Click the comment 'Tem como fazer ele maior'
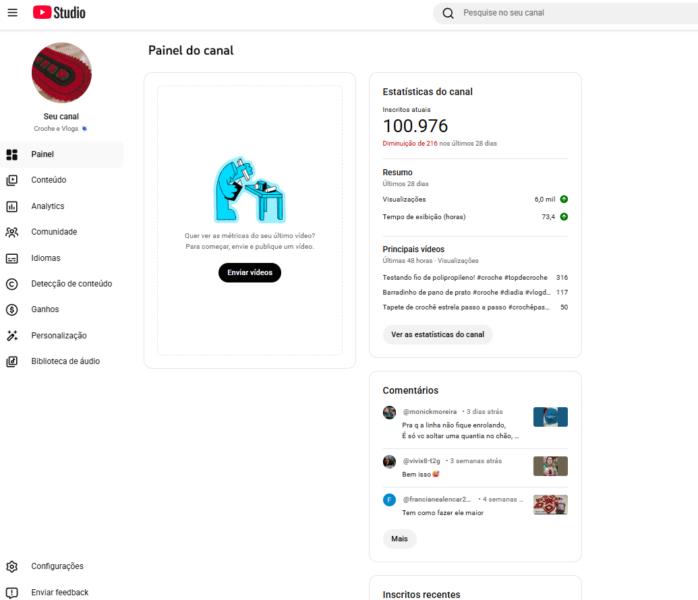Screen dimensions: 698x600 442,513
